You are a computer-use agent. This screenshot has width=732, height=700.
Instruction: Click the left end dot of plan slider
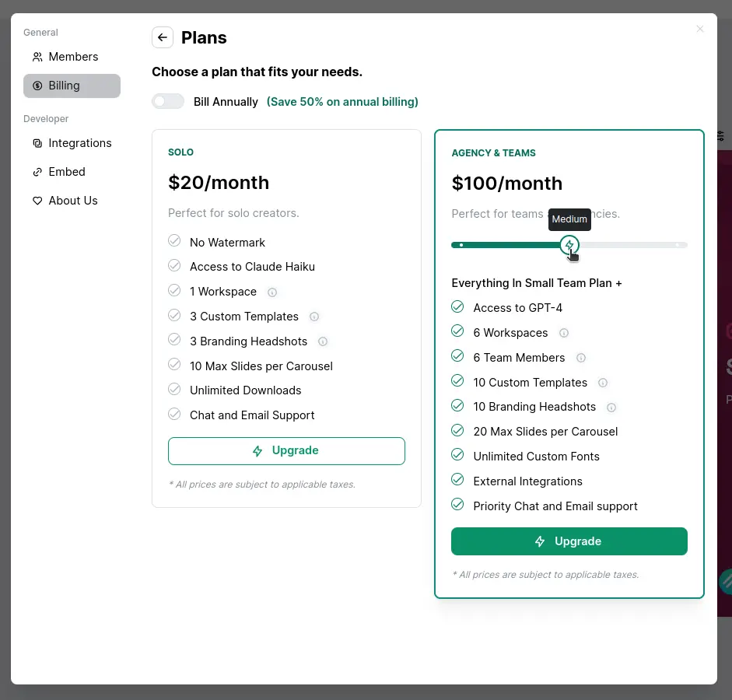click(x=461, y=245)
